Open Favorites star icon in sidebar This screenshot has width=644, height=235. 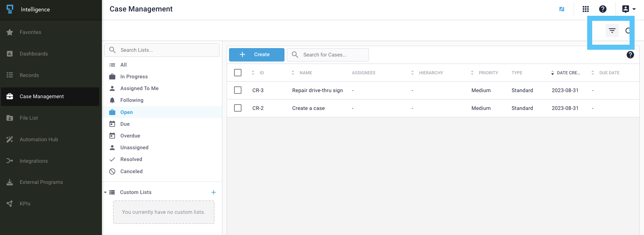[10, 32]
